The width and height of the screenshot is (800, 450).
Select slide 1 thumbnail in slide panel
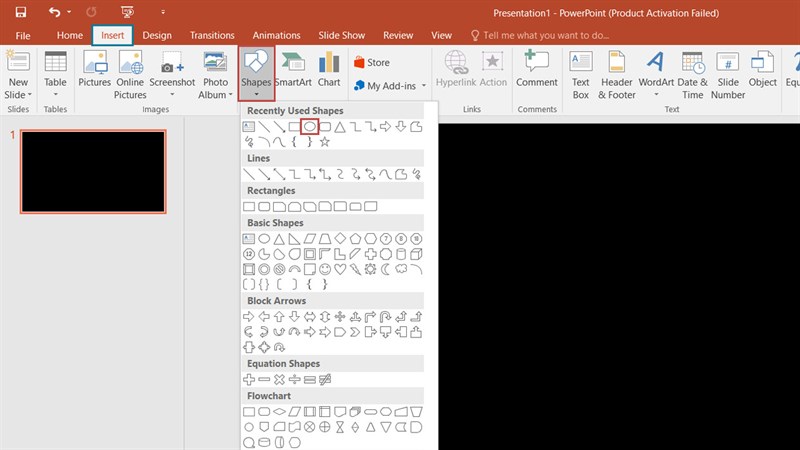(x=93, y=171)
